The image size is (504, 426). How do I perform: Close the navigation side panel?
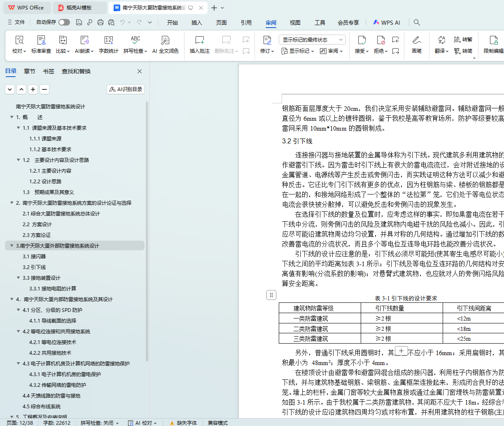[140, 71]
